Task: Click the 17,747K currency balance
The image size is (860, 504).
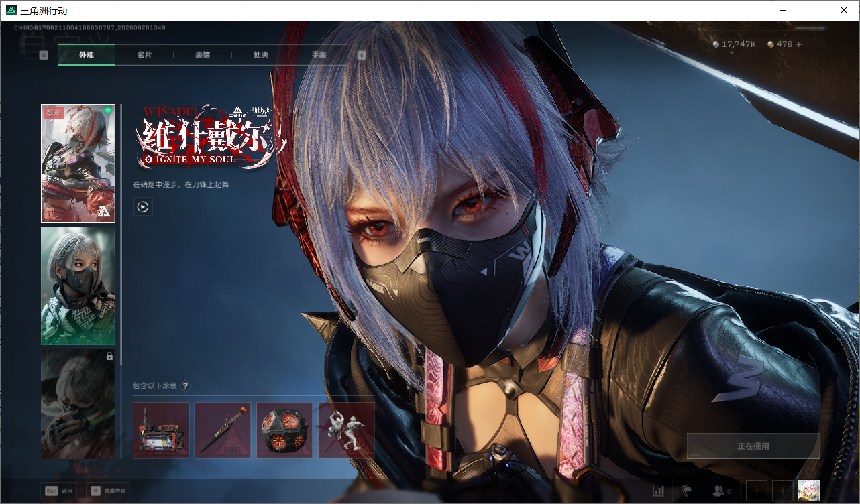Action: pyautogui.click(x=734, y=44)
